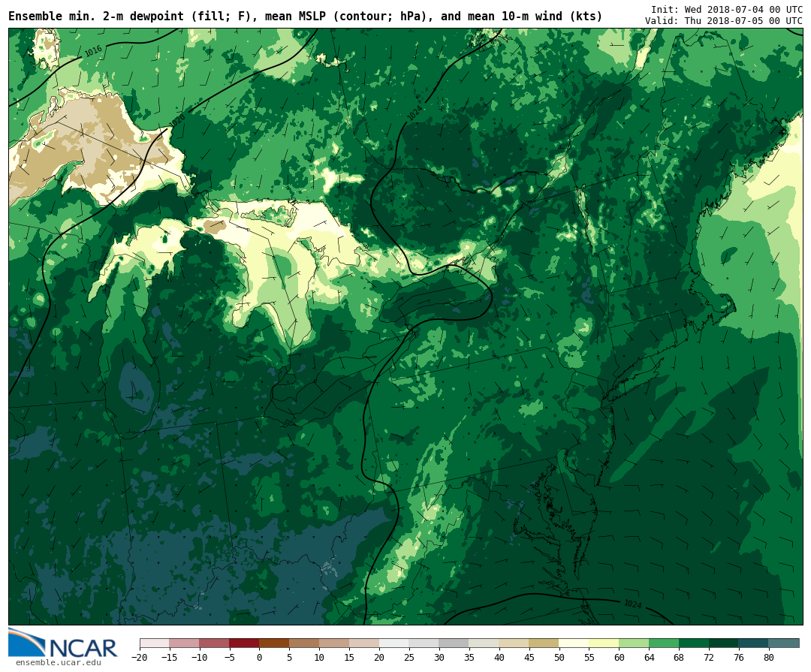
Task: Select the pale yellow swatch between 55 and 60
Action: click(604, 643)
